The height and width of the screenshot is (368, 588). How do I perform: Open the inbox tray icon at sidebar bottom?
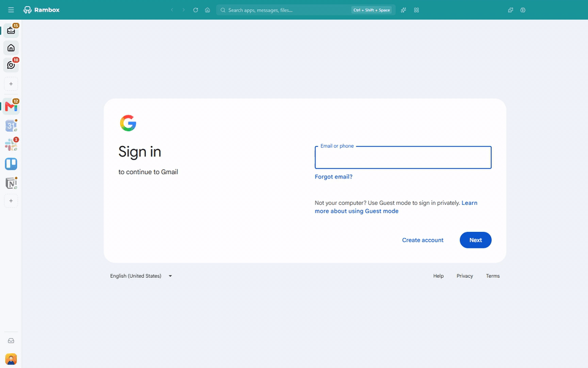click(x=11, y=340)
